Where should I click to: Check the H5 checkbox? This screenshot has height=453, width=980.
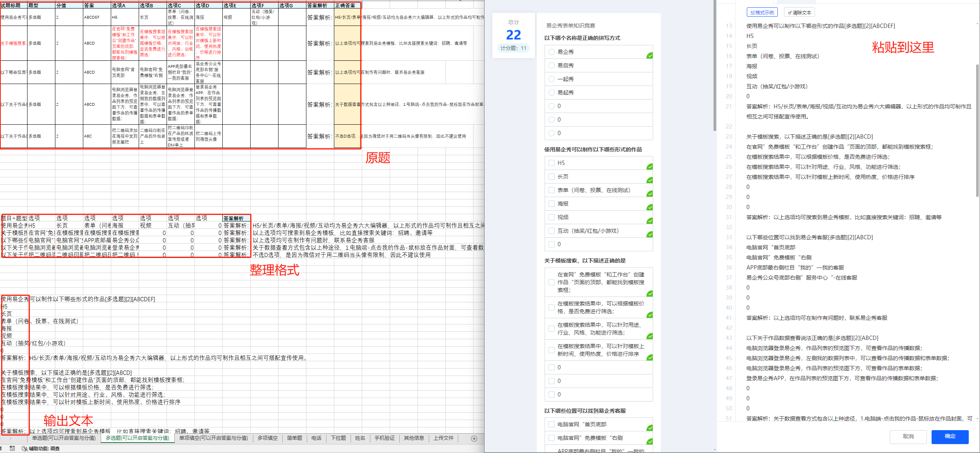pyautogui.click(x=552, y=163)
